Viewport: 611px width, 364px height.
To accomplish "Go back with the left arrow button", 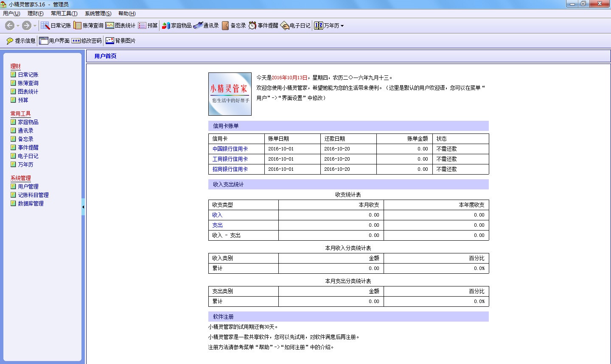I will click(x=10, y=25).
